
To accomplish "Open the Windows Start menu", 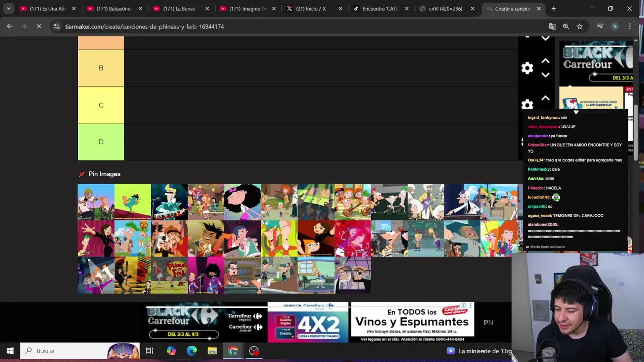I will (x=10, y=351).
